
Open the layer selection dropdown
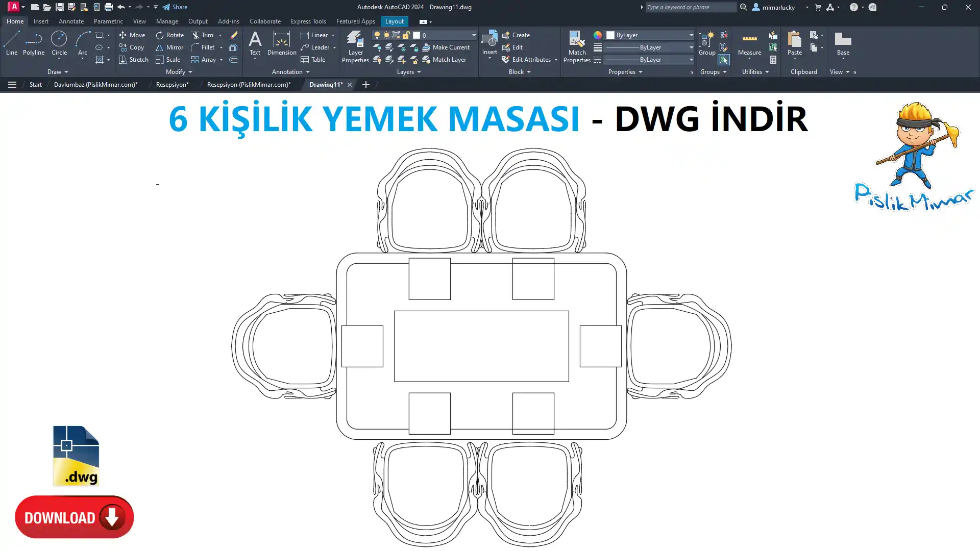pos(474,35)
